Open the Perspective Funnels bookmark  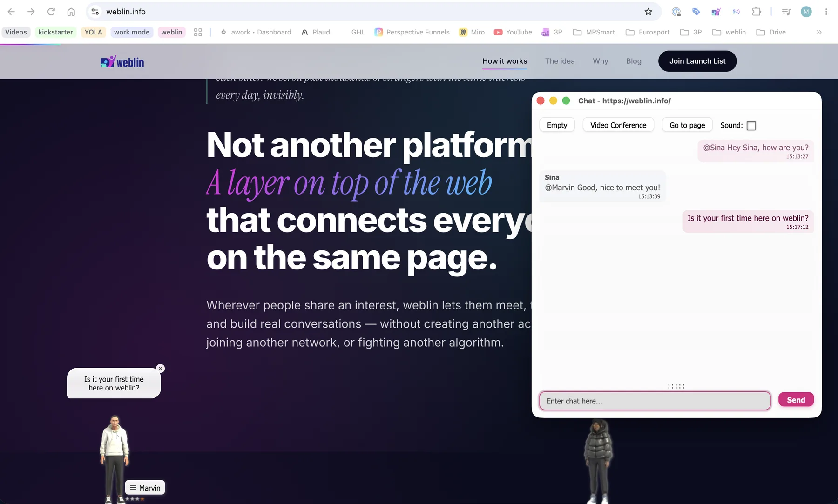412,32
